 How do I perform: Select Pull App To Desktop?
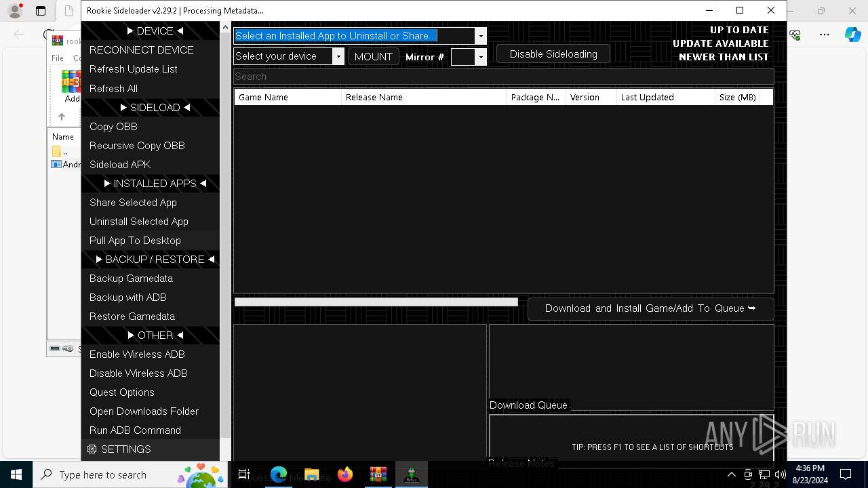tap(151, 241)
